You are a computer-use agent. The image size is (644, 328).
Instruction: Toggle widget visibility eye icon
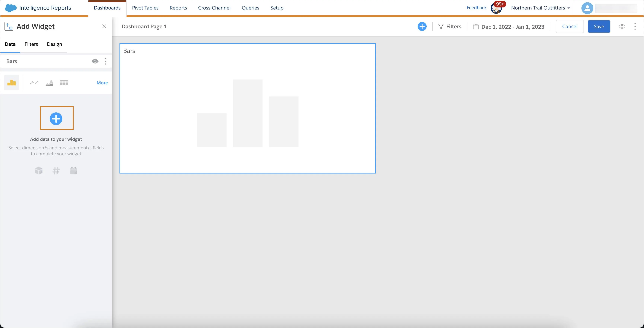95,61
